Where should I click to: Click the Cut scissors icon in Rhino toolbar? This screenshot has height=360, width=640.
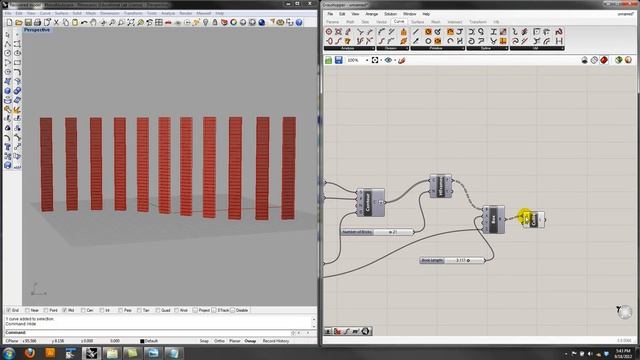[56, 22]
